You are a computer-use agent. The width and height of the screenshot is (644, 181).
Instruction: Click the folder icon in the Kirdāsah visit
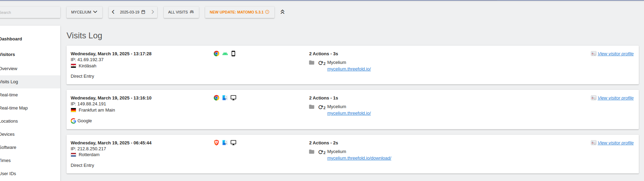[312, 63]
